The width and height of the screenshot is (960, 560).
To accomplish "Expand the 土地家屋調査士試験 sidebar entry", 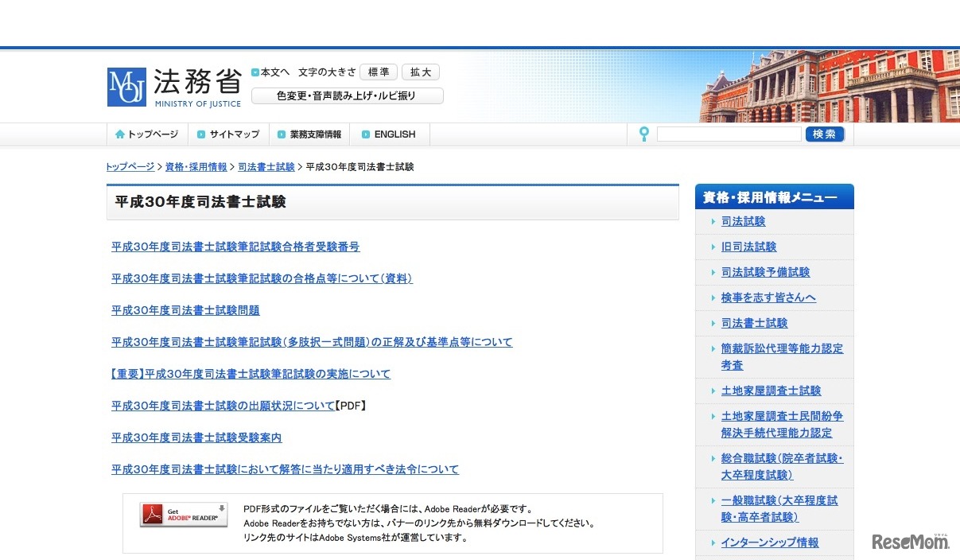I will click(x=770, y=391).
